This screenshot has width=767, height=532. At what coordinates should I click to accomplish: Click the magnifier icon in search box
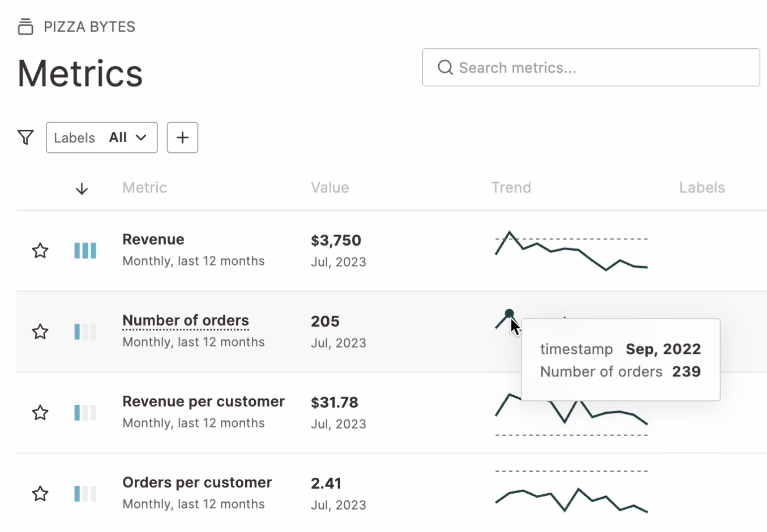[x=445, y=67]
